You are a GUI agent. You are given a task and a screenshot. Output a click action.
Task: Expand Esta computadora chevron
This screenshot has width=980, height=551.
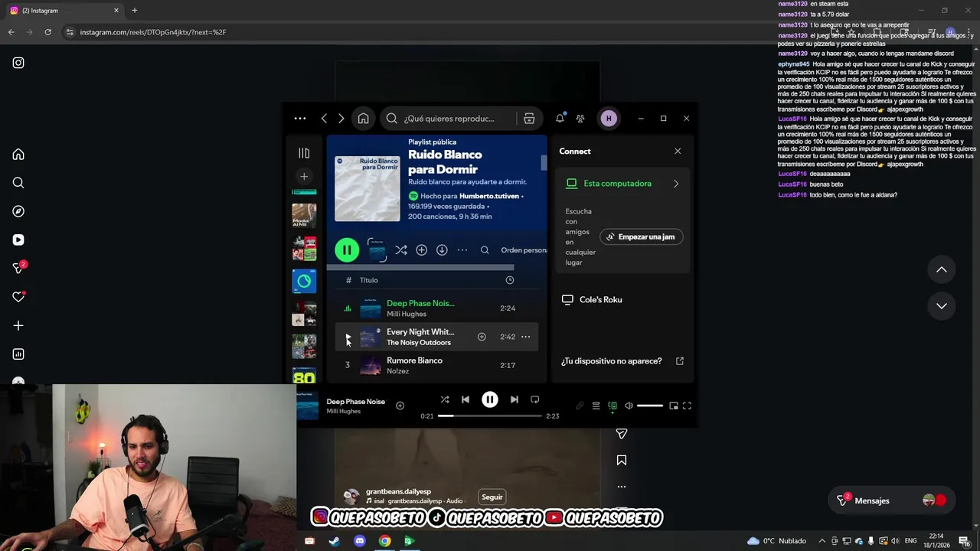676,184
